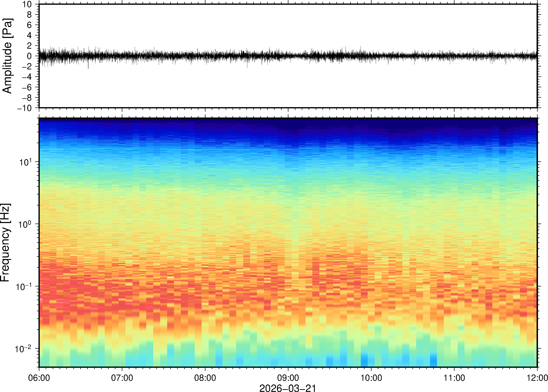Screen dimensions: 548x392
Task: Click the 07:00 time axis label
Action: (x=122, y=378)
